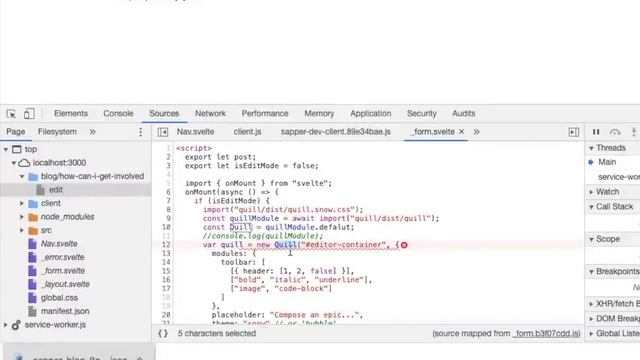The height and width of the screenshot is (360, 640).
Task: Set a breakpoint on line number 10
Action: click(166, 227)
